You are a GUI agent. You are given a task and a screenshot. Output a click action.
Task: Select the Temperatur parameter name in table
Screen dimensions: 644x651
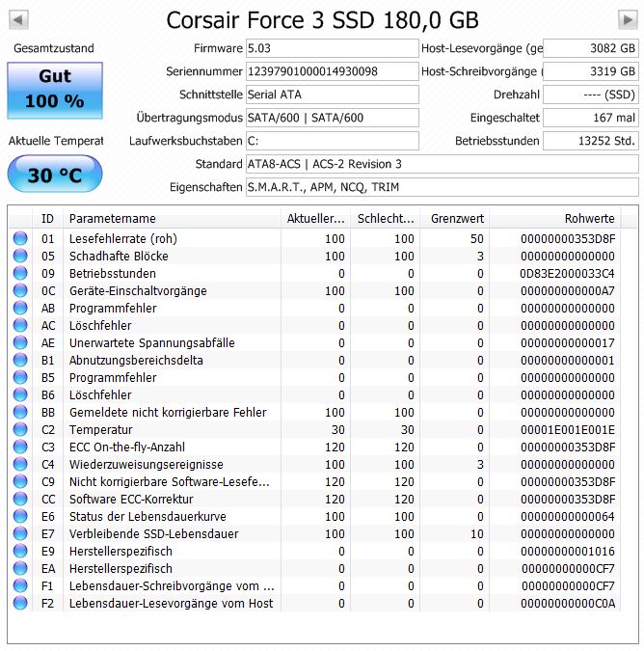[101, 430]
